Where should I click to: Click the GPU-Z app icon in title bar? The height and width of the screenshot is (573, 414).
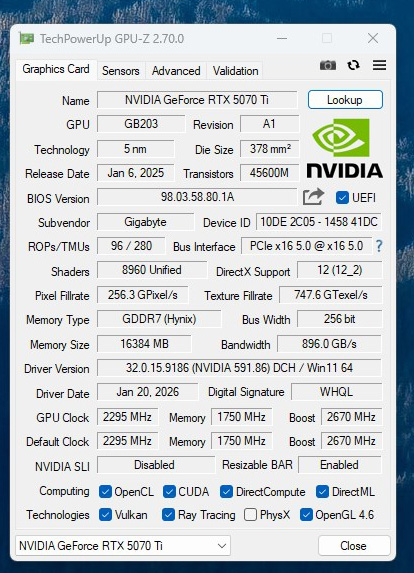point(27,38)
